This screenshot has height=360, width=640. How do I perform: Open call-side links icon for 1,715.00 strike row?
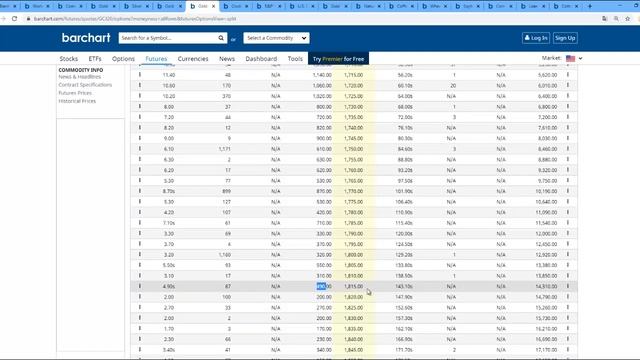point(140,75)
